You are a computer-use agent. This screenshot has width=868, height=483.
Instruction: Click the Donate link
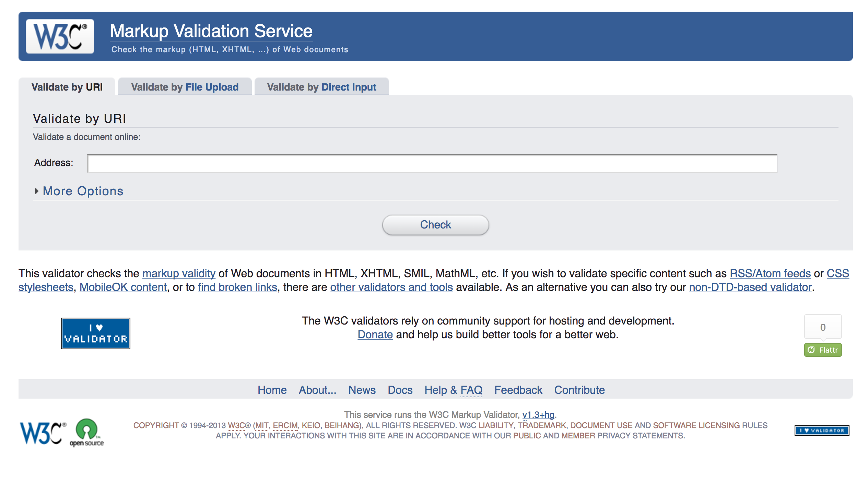(375, 334)
